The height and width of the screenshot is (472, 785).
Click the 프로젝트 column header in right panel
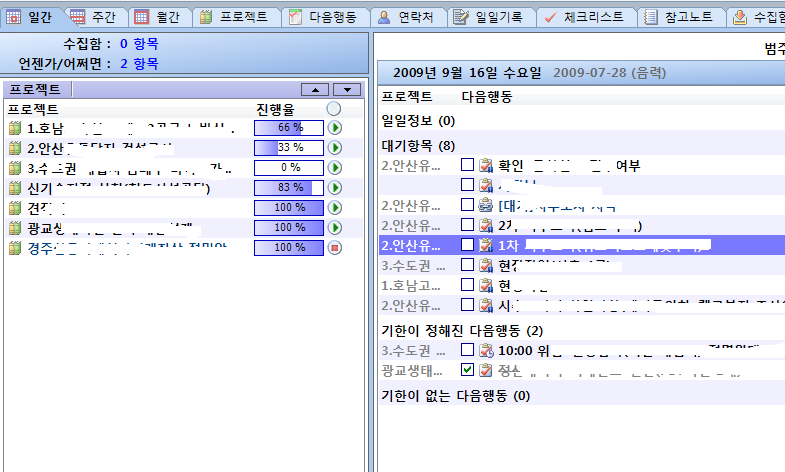407,97
